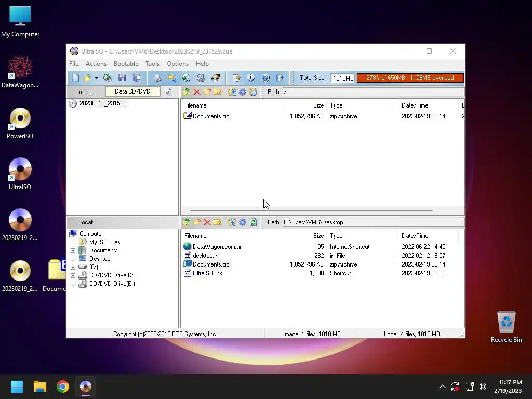Click the Total Size 1810MB field
The width and height of the screenshot is (532, 399).
[342, 78]
